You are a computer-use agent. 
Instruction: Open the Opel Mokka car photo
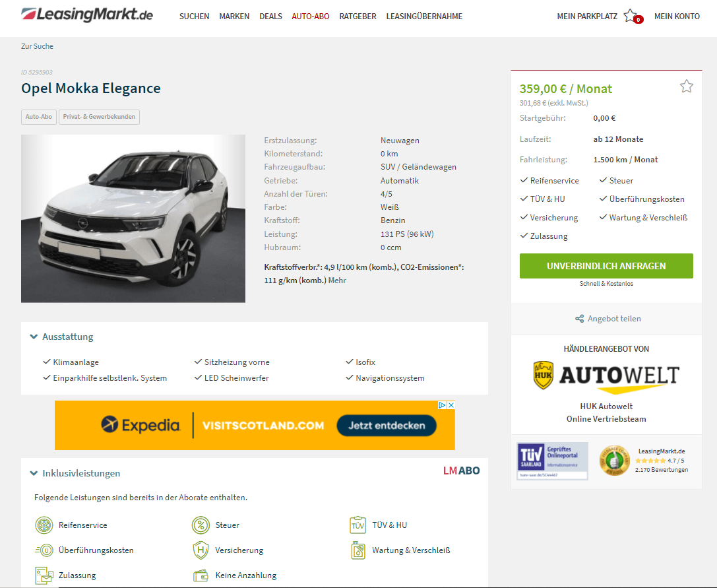(133, 218)
